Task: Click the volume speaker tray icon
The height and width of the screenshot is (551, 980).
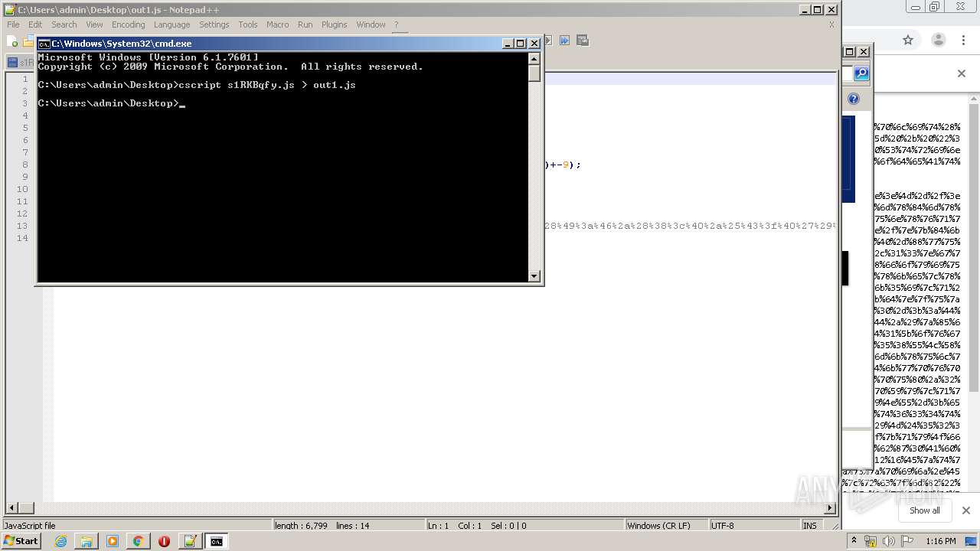Action: (890, 541)
